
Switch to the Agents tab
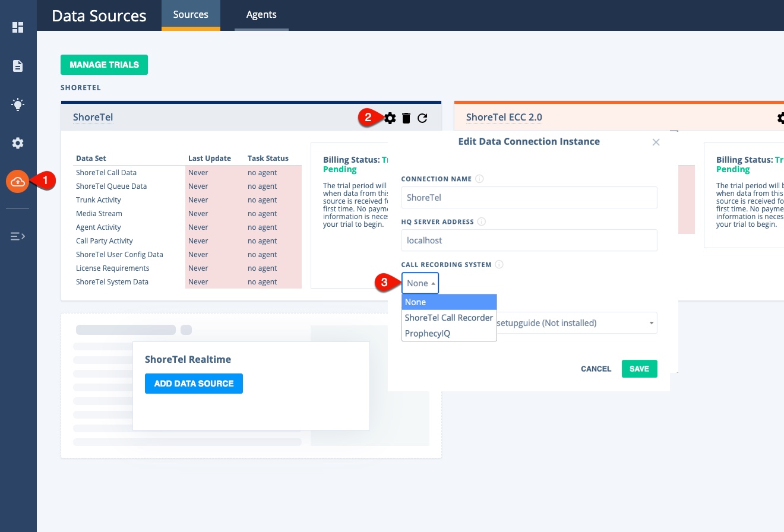tap(261, 15)
